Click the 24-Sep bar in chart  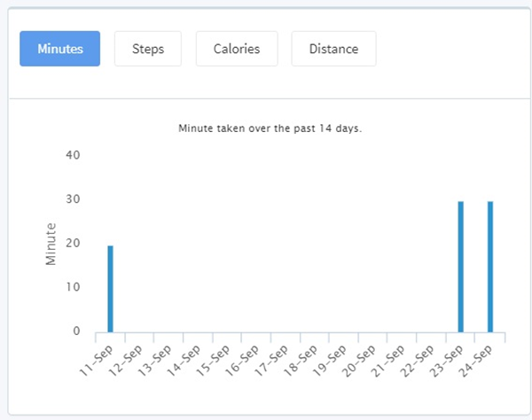pyautogui.click(x=490, y=267)
